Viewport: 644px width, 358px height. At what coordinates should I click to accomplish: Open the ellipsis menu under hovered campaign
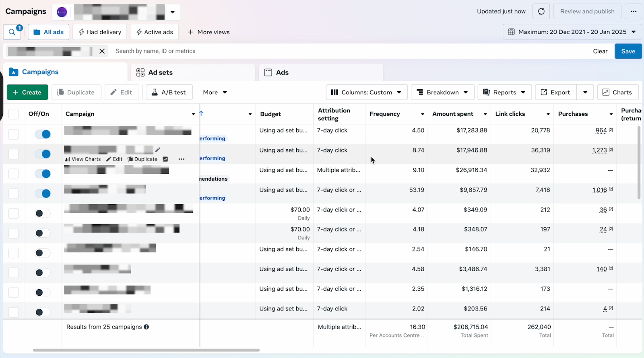182,159
